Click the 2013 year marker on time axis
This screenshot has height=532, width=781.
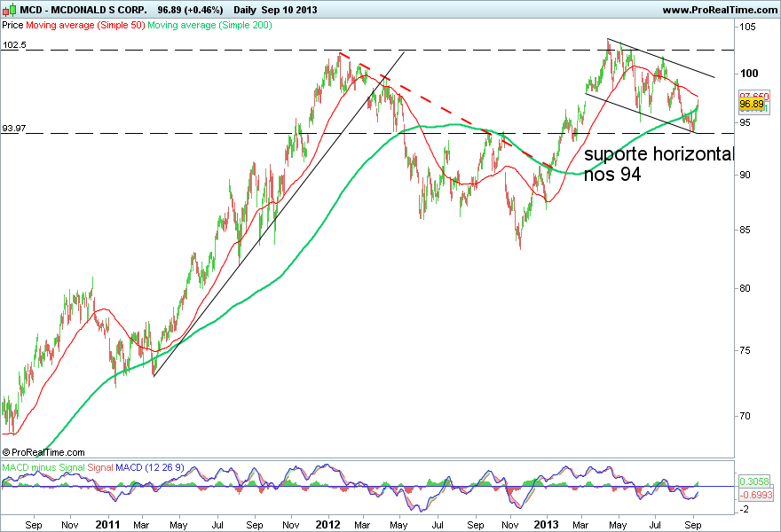tap(546, 525)
